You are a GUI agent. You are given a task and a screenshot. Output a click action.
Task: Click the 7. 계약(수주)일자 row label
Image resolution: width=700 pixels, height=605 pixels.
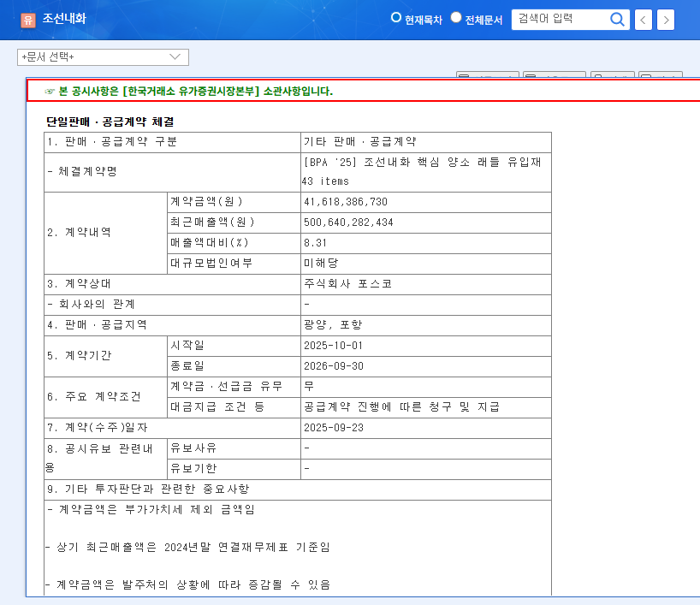pyautogui.click(x=172, y=428)
